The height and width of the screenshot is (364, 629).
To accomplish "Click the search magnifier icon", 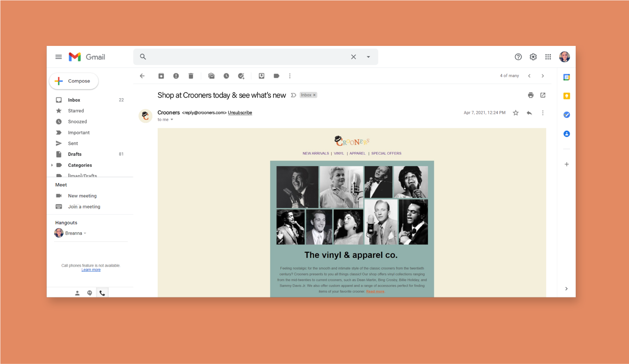I will point(143,57).
